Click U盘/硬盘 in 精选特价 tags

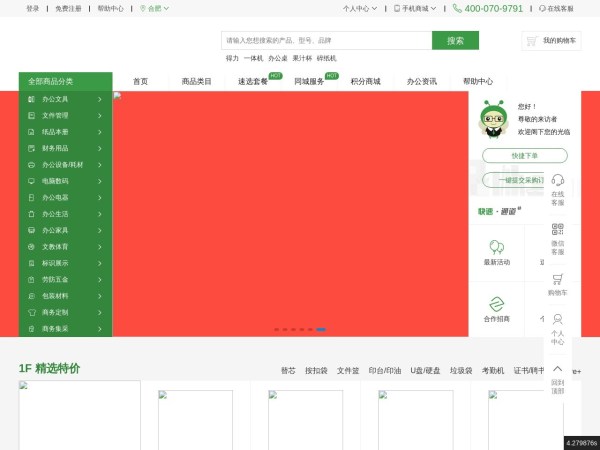click(425, 371)
